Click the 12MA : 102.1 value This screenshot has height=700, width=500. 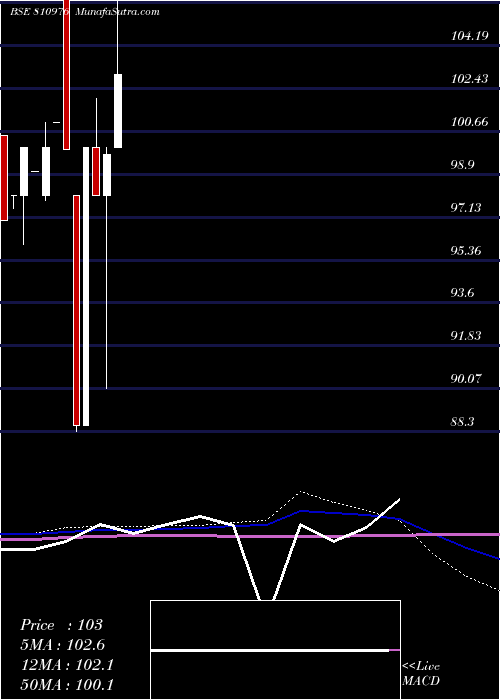click(x=67, y=665)
